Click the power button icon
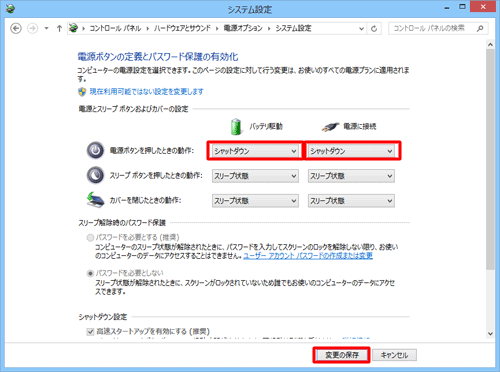The height and width of the screenshot is (372, 500). pyautogui.click(x=95, y=151)
